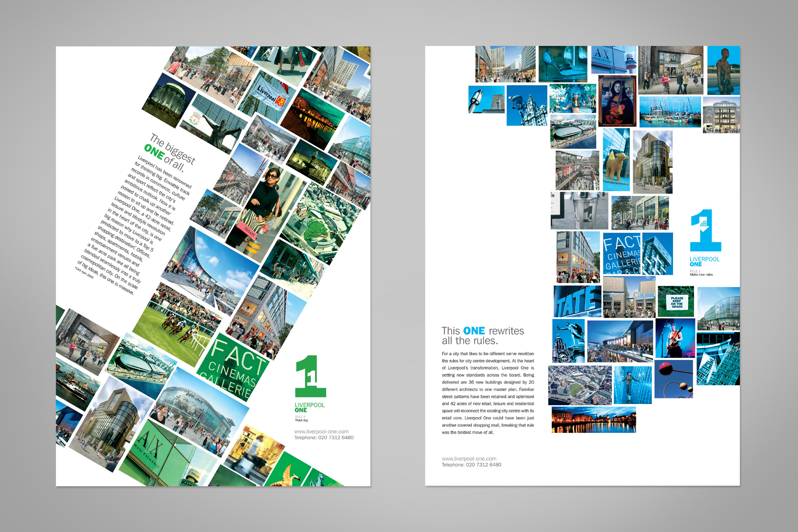
Task: Click the blue A|X Armani Exchange photo
Action: pyautogui.click(x=614, y=60)
